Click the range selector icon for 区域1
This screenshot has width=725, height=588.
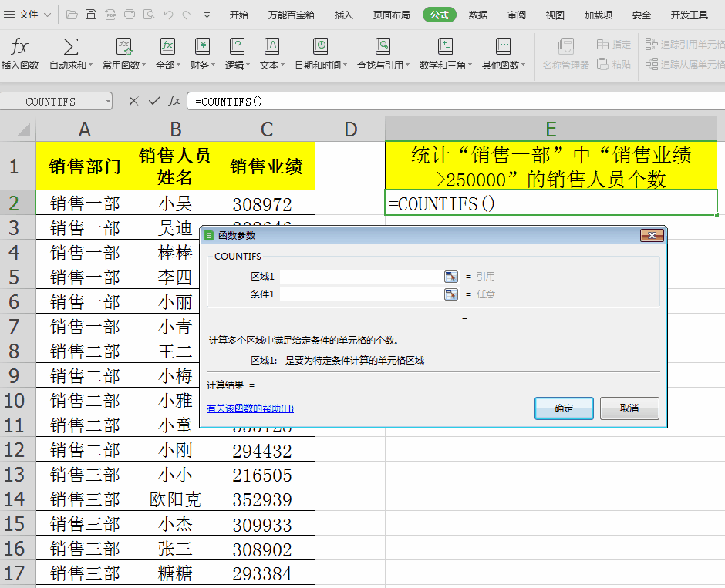coord(451,277)
